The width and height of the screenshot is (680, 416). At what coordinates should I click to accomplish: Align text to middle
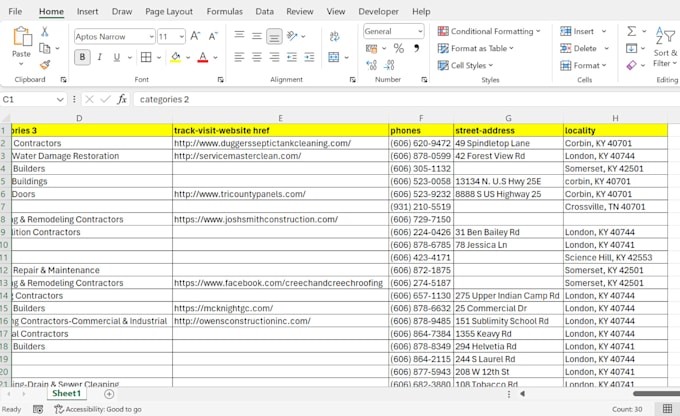pyautogui.click(x=257, y=35)
